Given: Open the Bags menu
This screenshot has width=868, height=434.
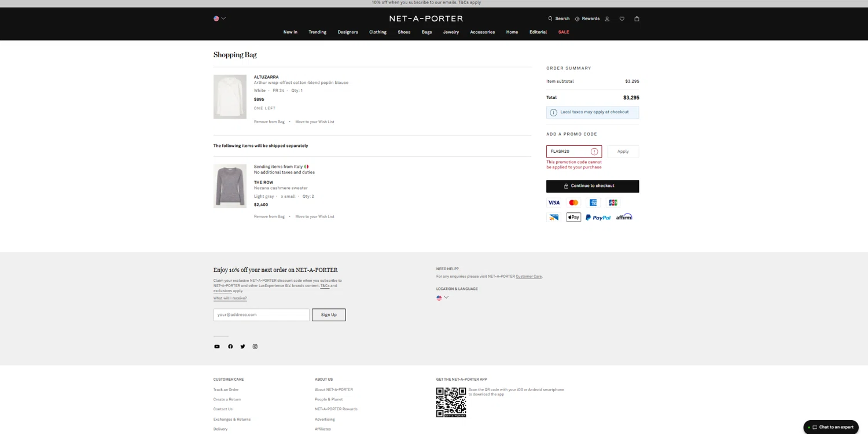Looking at the screenshot, I should [426, 32].
